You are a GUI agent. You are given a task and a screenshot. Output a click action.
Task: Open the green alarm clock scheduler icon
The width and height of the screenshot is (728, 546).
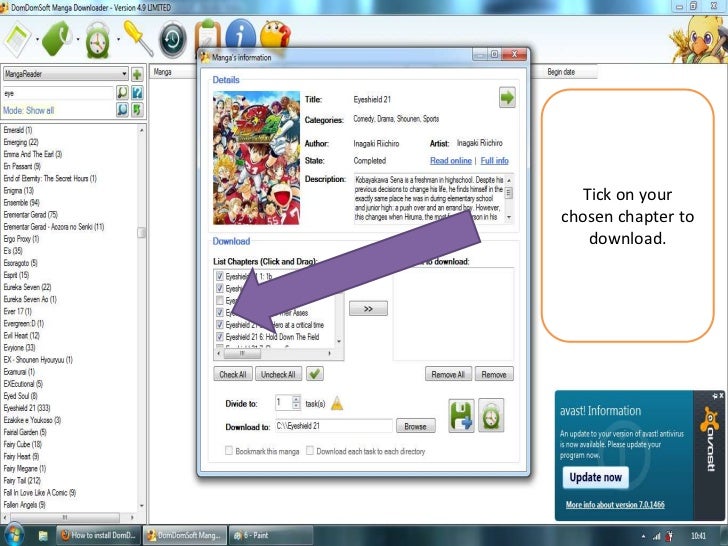point(98,41)
